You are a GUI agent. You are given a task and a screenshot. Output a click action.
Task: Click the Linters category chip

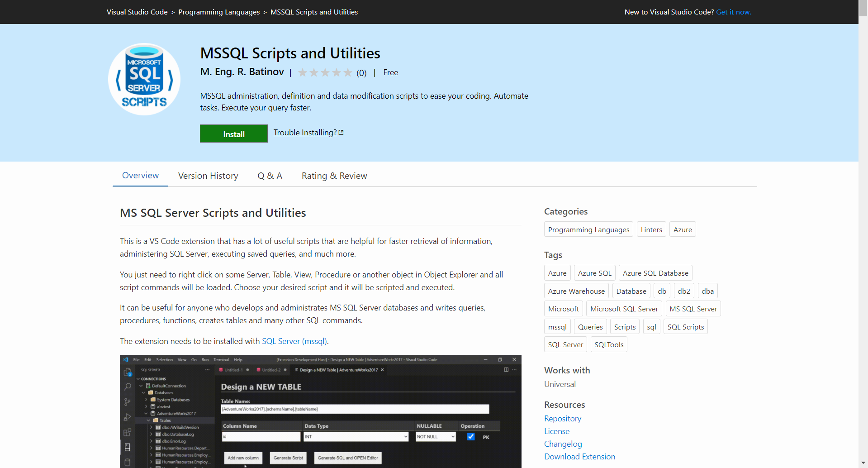(651, 229)
